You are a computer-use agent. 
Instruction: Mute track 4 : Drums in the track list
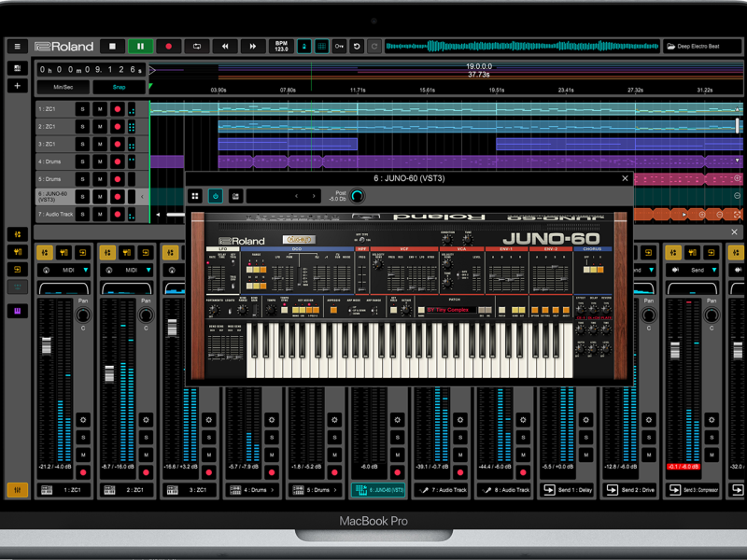point(100,161)
